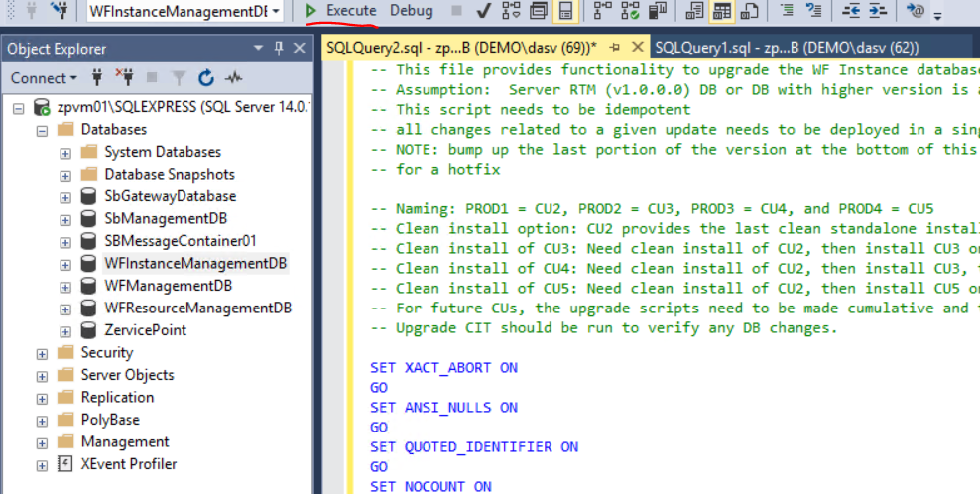Expand the SBMessageContainer01 node
The height and width of the screenshot is (494, 980).
[x=65, y=242]
